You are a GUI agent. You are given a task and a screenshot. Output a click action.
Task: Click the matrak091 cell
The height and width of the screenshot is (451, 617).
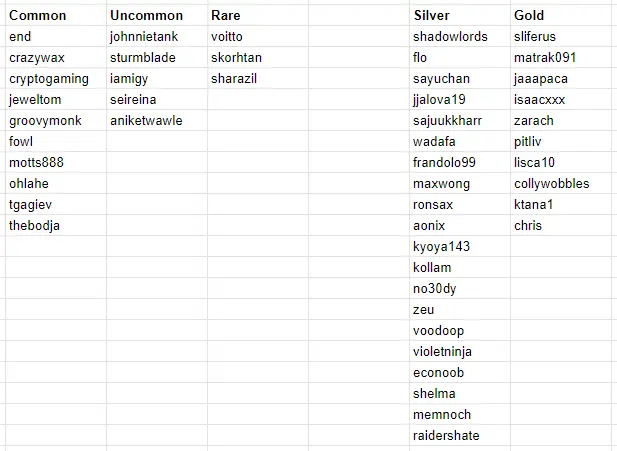click(561, 57)
